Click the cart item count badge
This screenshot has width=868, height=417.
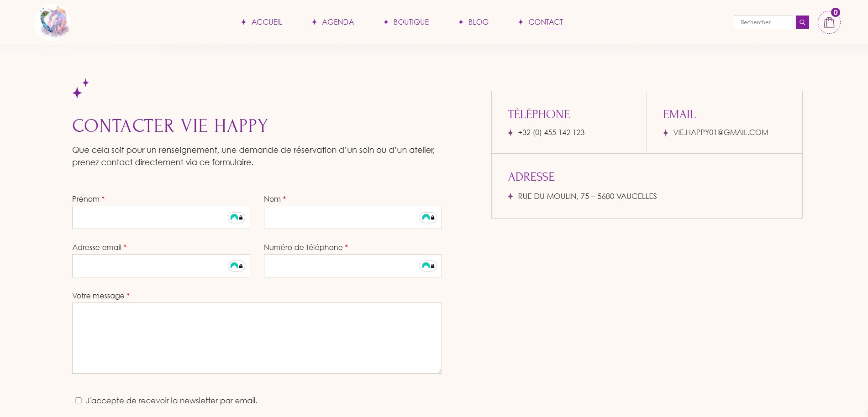(835, 12)
